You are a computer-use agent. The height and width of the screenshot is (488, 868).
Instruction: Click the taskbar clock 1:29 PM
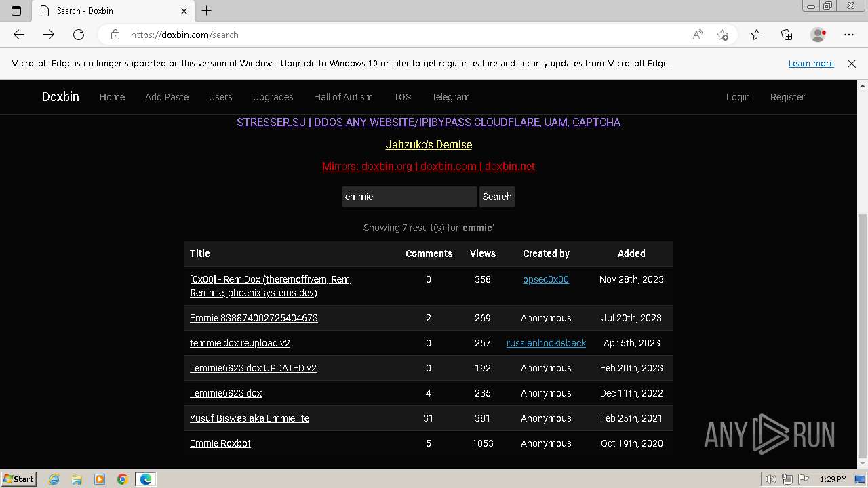click(x=833, y=479)
